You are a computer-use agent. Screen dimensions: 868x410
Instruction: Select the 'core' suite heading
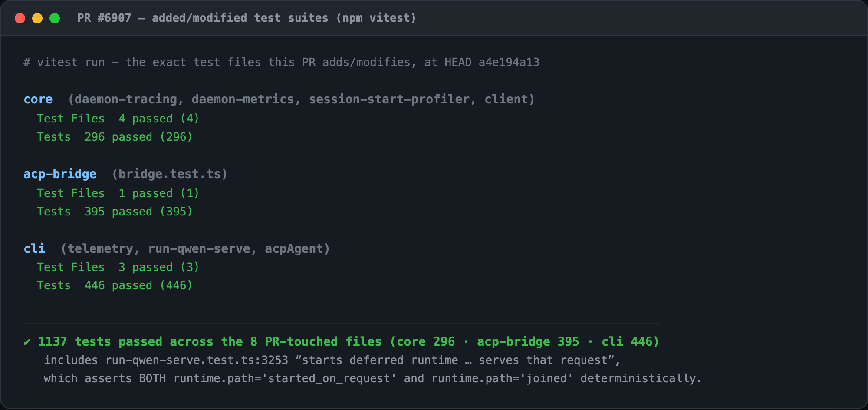[x=38, y=99]
